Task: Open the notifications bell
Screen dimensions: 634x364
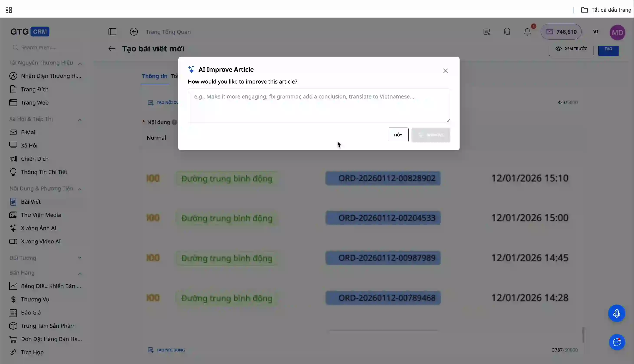Action: pos(527,32)
